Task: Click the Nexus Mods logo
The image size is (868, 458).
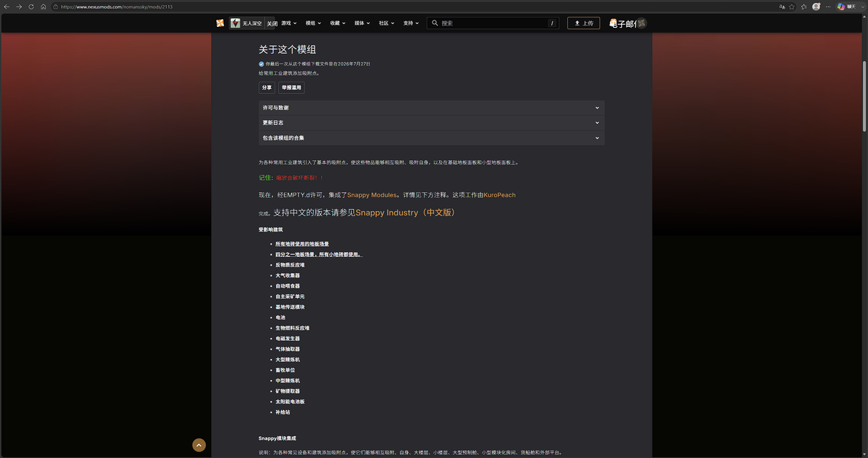Action: pyautogui.click(x=221, y=23)
